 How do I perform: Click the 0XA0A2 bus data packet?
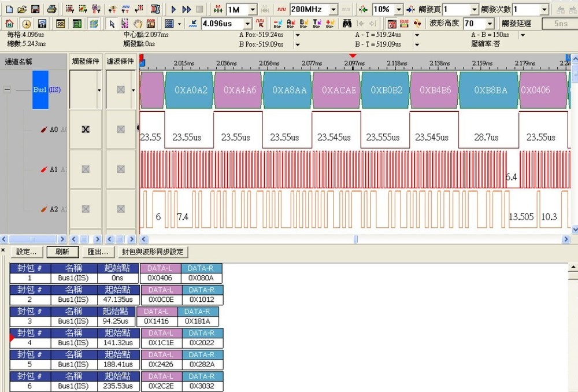(x=190, y=90)
